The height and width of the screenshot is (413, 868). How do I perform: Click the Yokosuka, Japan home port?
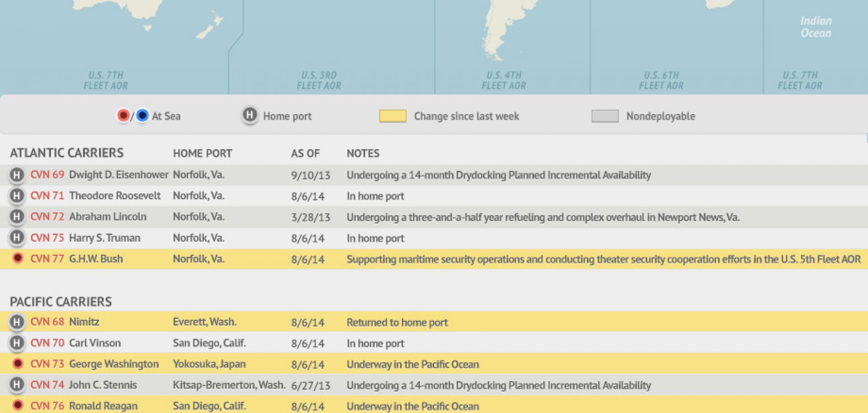click(x=209, y=364)
